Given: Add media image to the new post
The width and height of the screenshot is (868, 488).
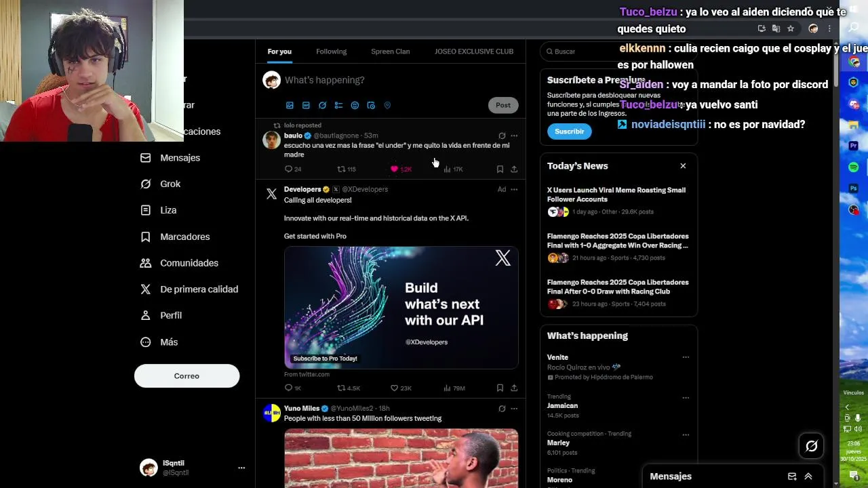Looking at the screenshot, I should point(290,105).
